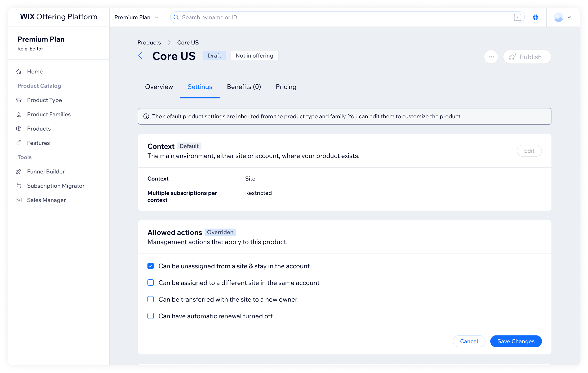Expand the account menu chevron
Image resolution: width=588 pixels, height=373 pixels.
click(x=569, y=17)
